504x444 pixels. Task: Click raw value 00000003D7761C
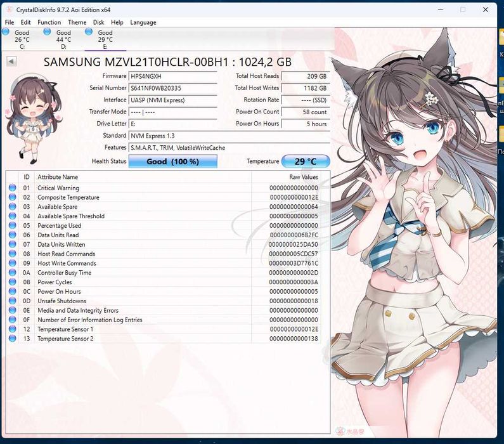tap(294, 263)
